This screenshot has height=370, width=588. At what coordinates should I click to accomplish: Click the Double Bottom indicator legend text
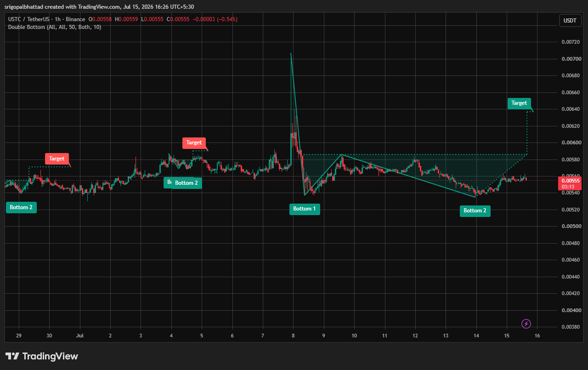(55, 27)
